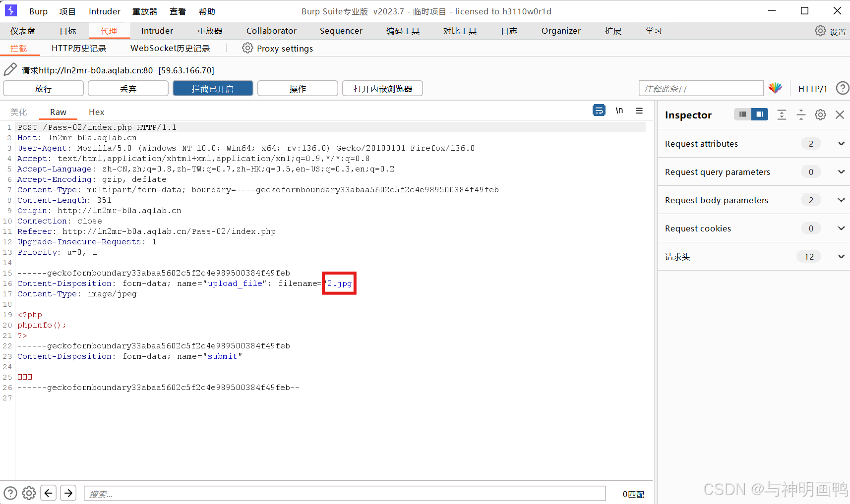Open the 编码工具 tab
This screenshot has width=850, height=504.
[403, 31]
